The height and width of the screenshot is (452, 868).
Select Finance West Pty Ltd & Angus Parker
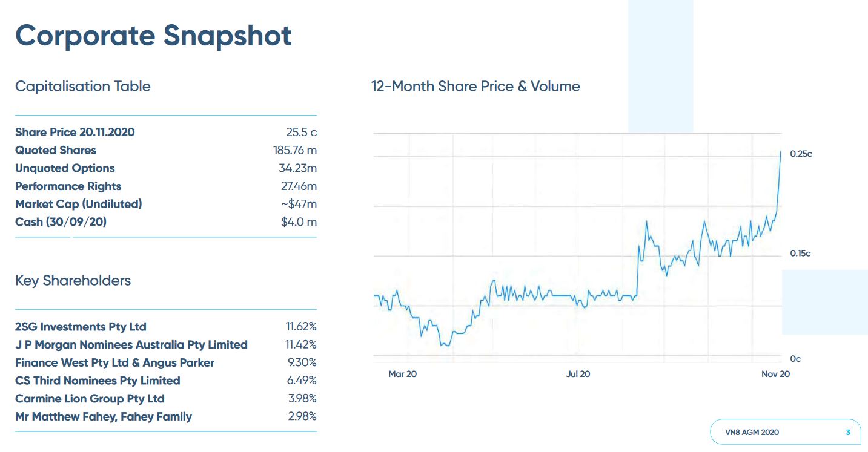[x=114, y=363]
